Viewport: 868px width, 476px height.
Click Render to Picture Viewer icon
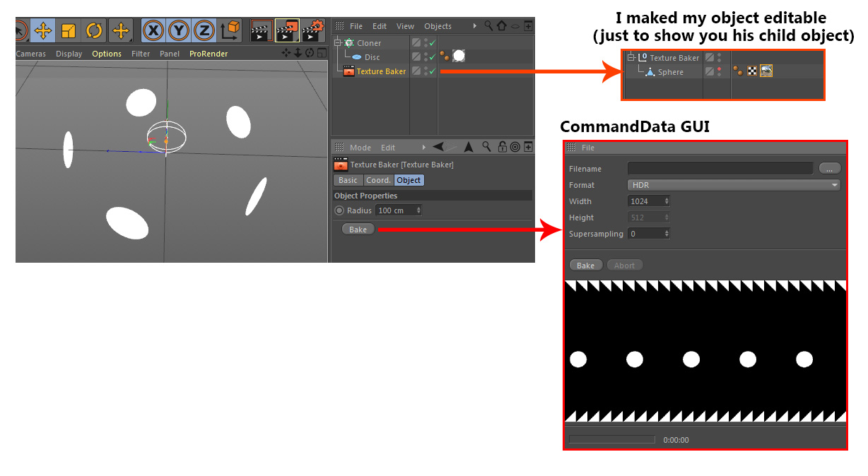[x=287, y=30]
